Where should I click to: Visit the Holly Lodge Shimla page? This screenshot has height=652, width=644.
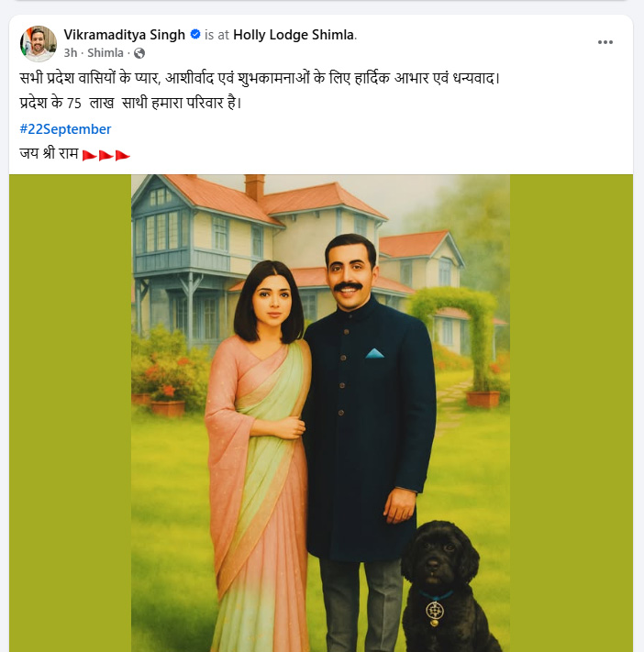coord(293,35)
